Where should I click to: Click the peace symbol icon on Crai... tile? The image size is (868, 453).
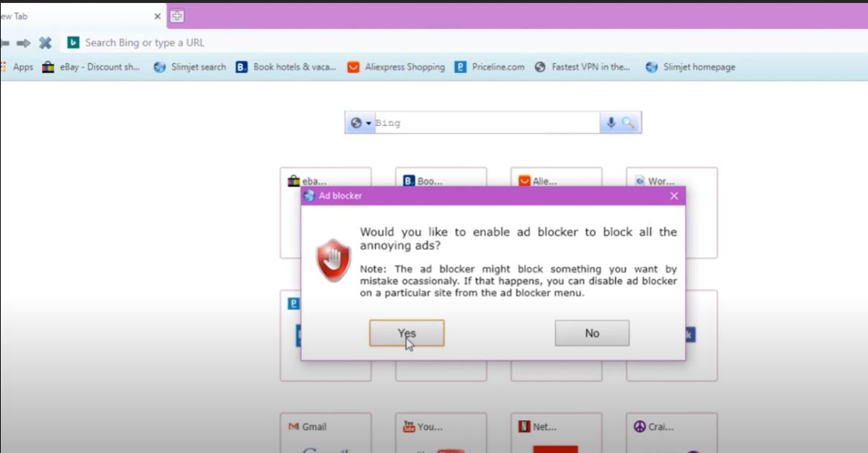[639, 427]
